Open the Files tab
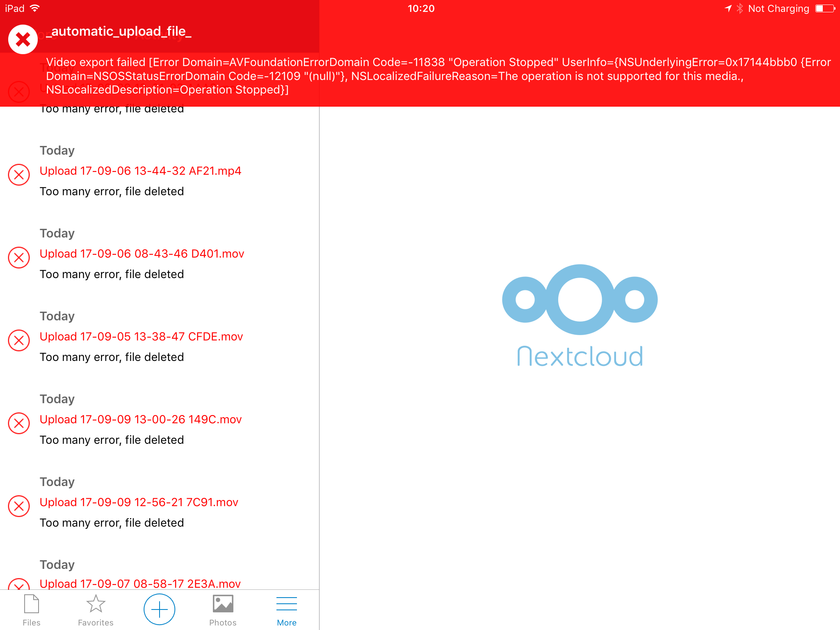The height and width of the screenshot is (630, 840). [x=32, y=610]
